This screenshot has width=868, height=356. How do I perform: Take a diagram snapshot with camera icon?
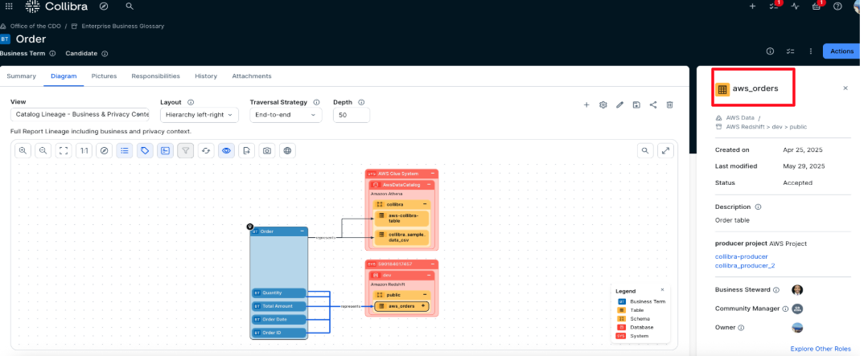[267, 149]
